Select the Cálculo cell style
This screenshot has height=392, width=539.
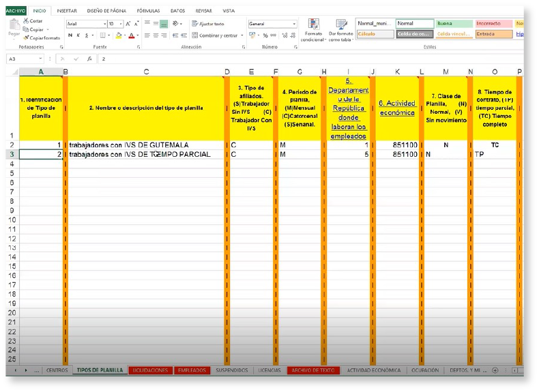click(375, 34)
